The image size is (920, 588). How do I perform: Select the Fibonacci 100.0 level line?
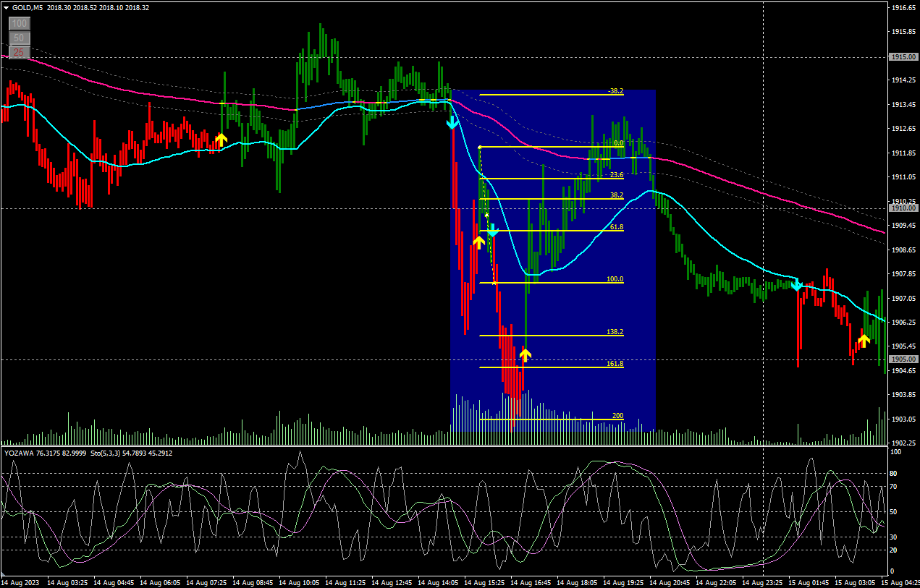550,283
